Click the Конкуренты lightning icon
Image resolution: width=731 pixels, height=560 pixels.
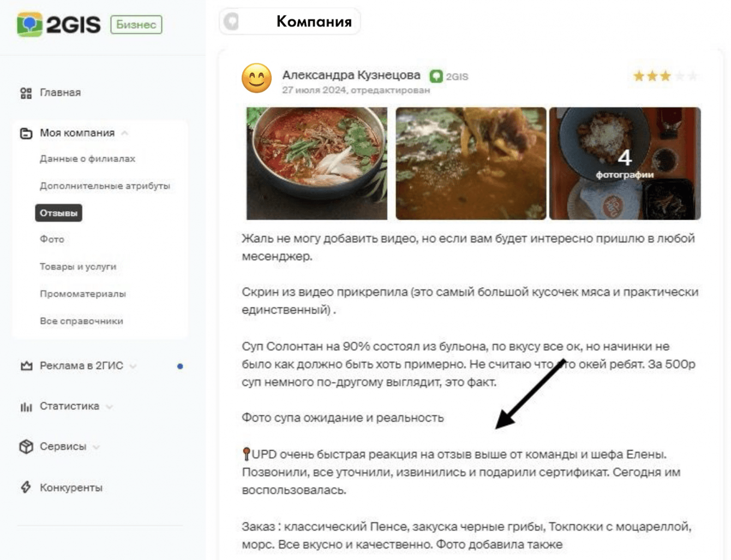26,487
